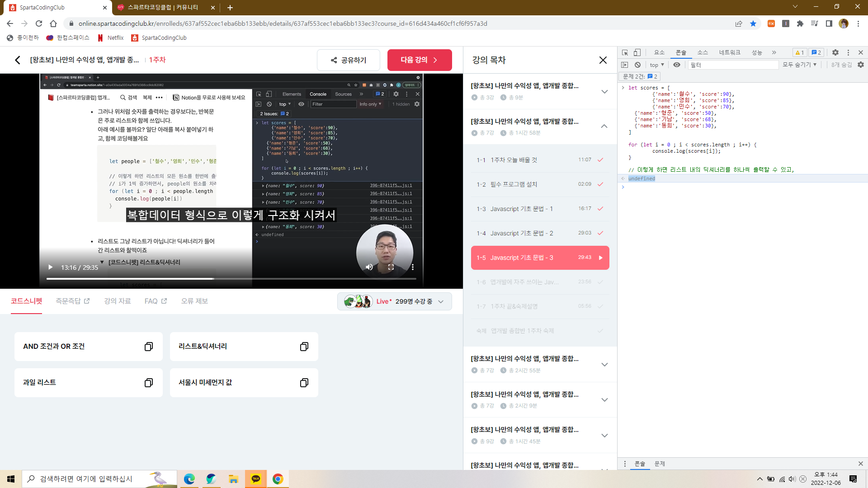Copy the AND 조건과 OR 조건 snippet
Screen dimensions: 868x488
click(149, 347)
